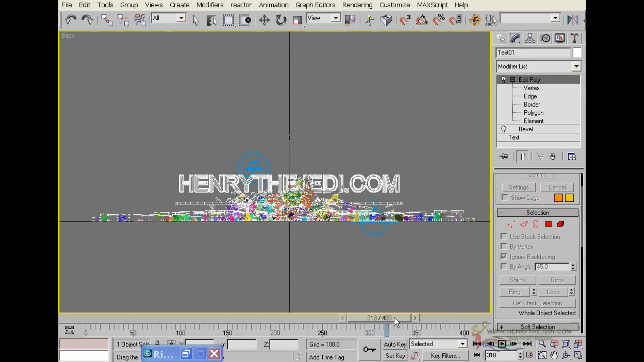The height and width of the screenshot is (362, 644).
Task: Click the Redo arrow icon
Action: point(87,20)
